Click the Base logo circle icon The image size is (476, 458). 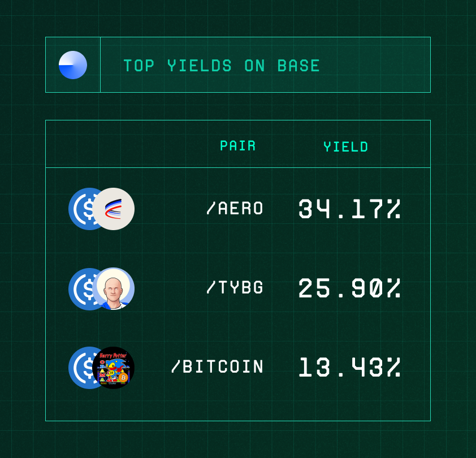[x=73, y=65]
